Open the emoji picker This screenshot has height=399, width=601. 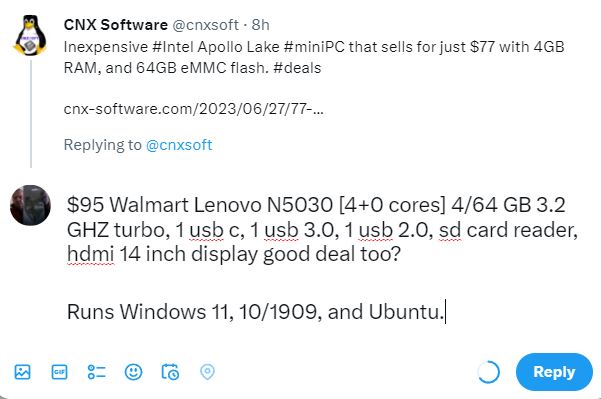(133, 372)
